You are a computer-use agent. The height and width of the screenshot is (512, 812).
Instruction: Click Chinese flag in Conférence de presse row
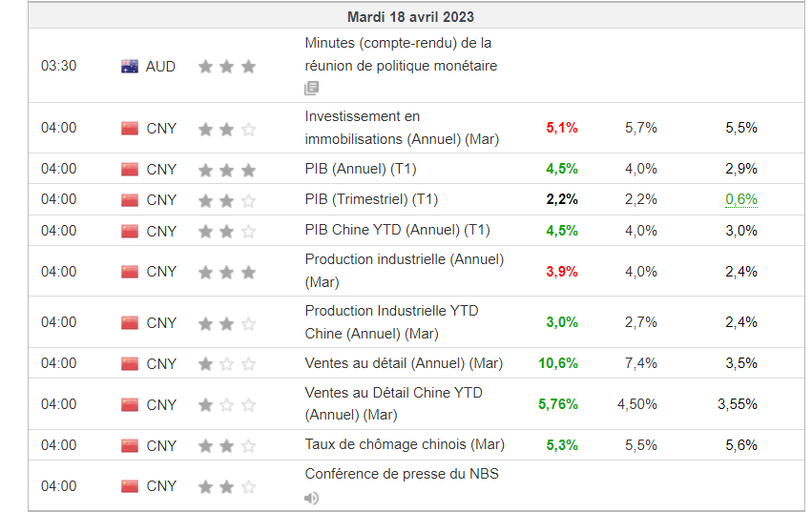tap(130, 486)
